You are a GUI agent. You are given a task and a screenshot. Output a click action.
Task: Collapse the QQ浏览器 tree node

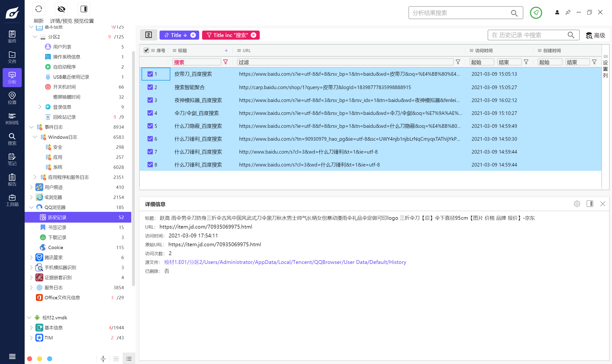point(31,207)
